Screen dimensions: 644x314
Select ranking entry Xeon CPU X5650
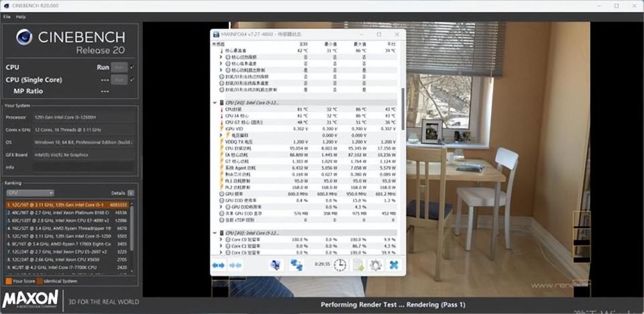pyautogui.click(x=67, y=260)
